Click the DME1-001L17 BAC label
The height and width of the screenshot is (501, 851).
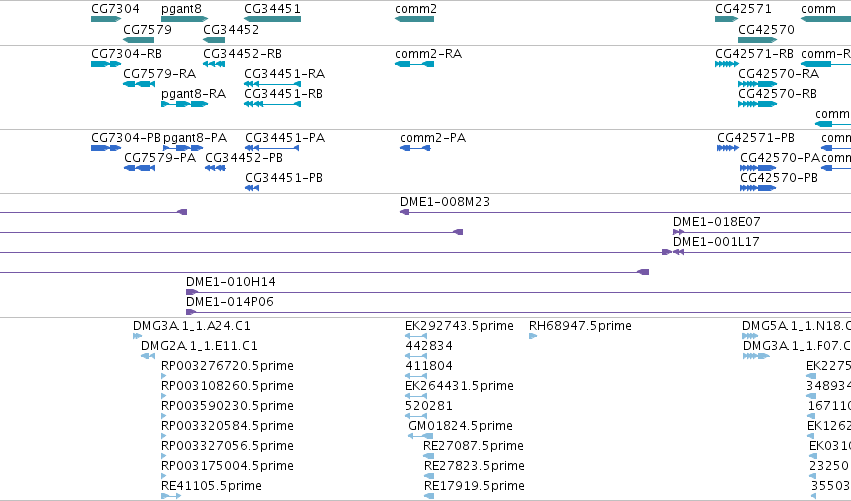click(716, 242)
